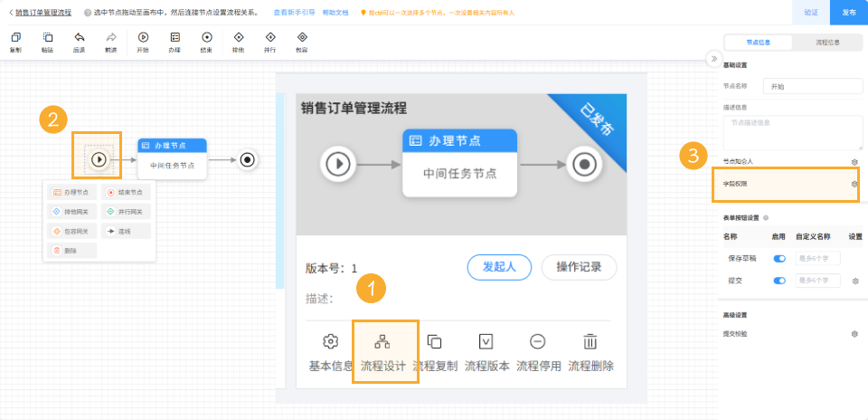
Task: Choose 排他网关 in node popup menu
Action: tap(71, 212)
